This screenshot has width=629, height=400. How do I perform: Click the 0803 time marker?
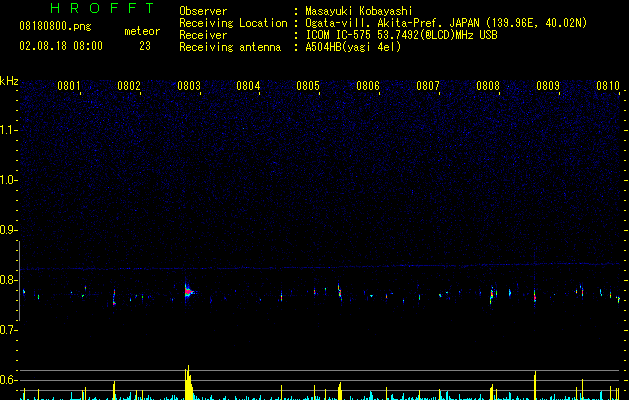(189, 86)
